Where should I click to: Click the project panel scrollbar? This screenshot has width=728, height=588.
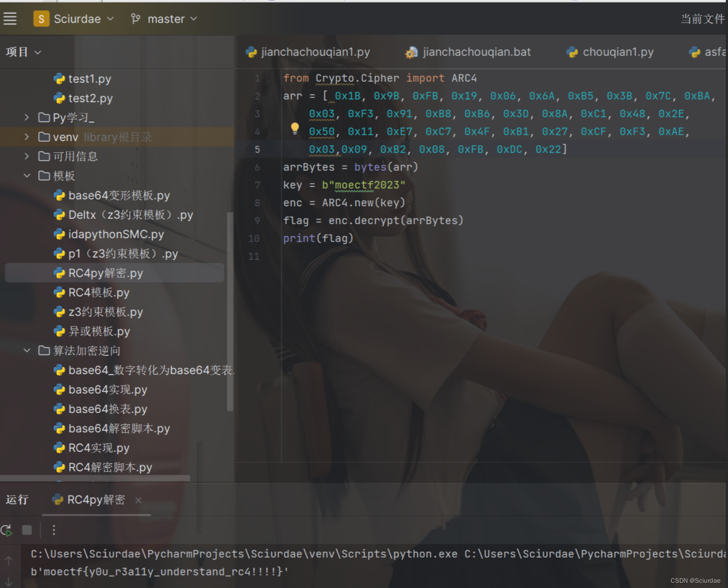click(230, 307)
